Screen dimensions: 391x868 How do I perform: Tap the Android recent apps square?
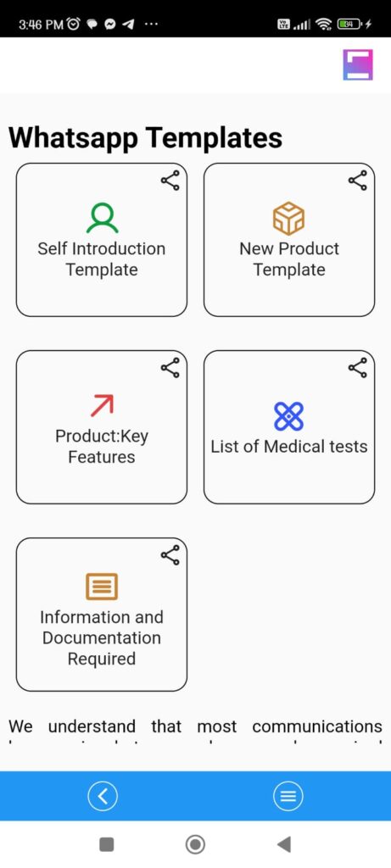(106, 844)
